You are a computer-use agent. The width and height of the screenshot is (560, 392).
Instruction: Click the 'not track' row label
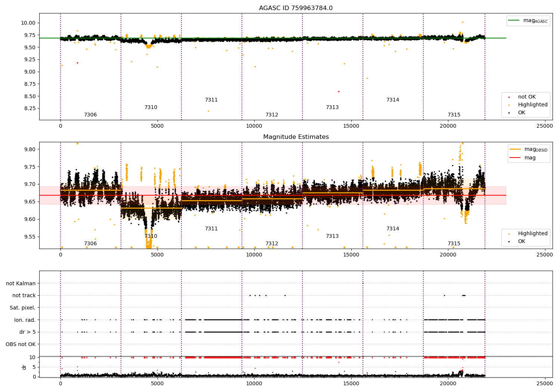(24, 295)
